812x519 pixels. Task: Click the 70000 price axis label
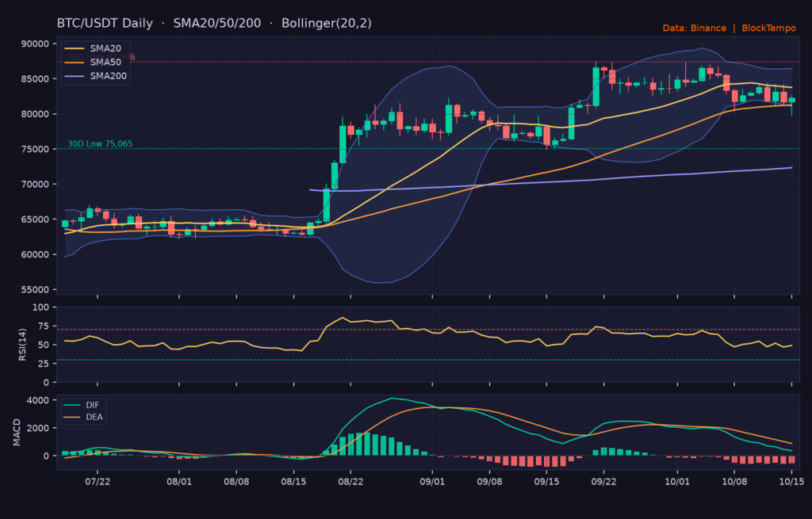point(35,184)
